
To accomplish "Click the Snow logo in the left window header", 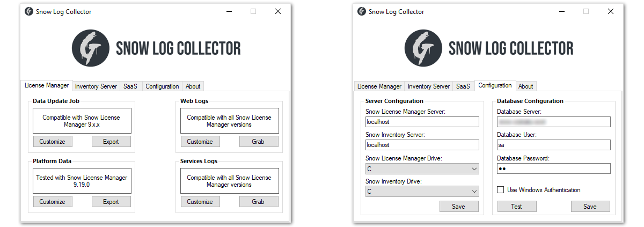I will tap(90, 48).
